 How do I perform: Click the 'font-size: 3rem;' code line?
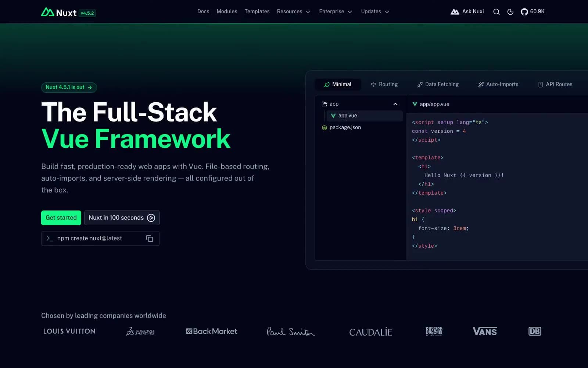443,228
